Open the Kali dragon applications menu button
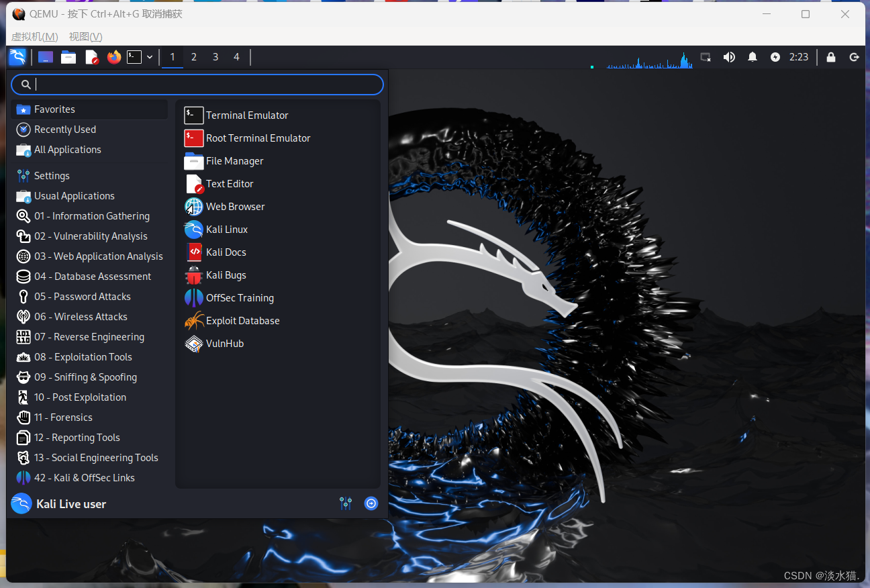The width and height of the screenshot is (870, 588). pos(17,57)
